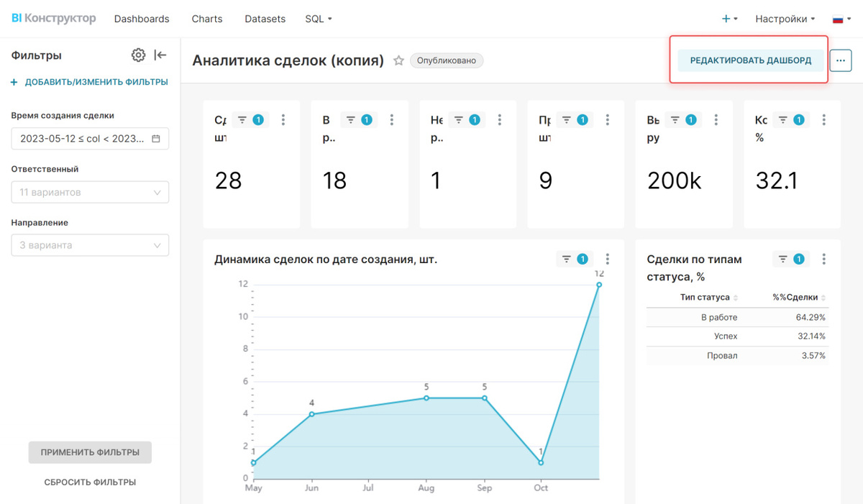Show applied filters badge on 200k card
Viewport: 863px width, 504px height.
pos(682,120)
